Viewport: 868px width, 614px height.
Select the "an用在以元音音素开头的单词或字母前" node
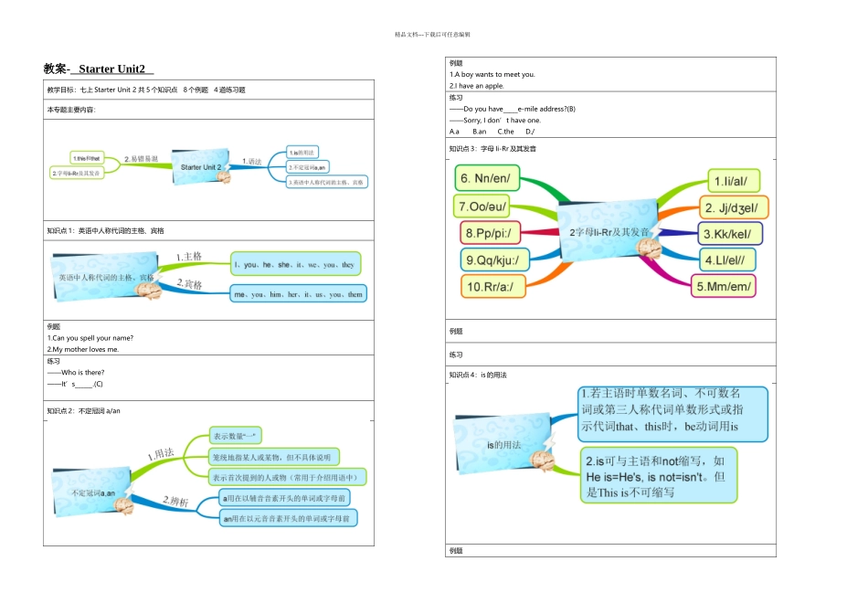coord(289,519)
